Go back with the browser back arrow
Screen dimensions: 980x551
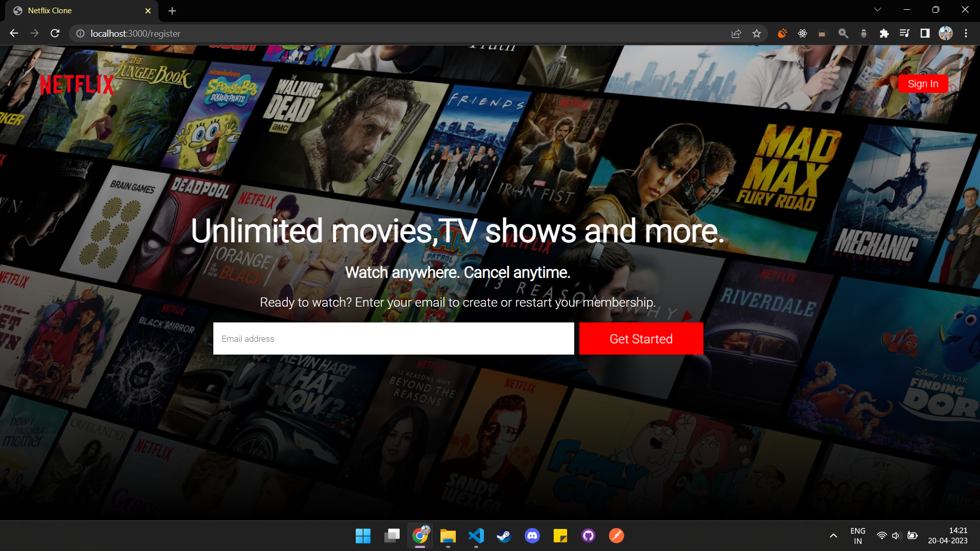point(14,33)
